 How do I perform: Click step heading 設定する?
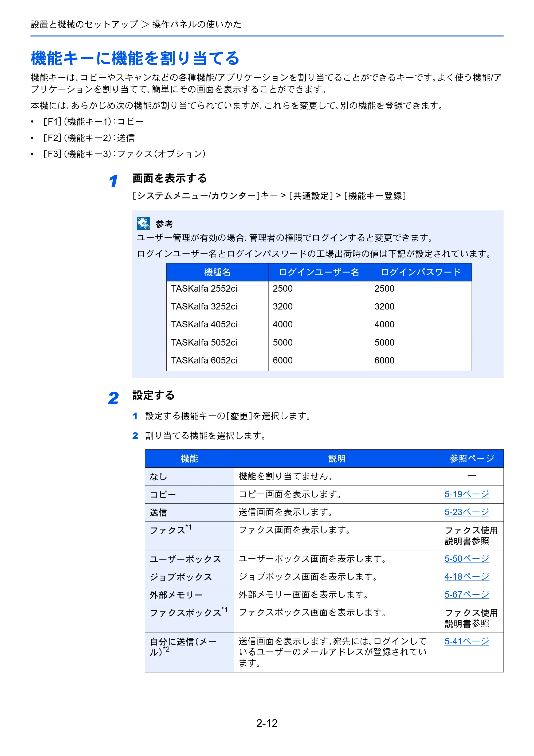154,395
